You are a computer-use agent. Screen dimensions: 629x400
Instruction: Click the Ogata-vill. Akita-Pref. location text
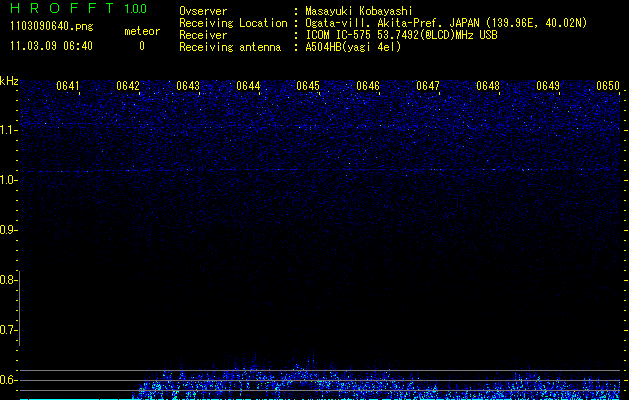coord(446,23)
